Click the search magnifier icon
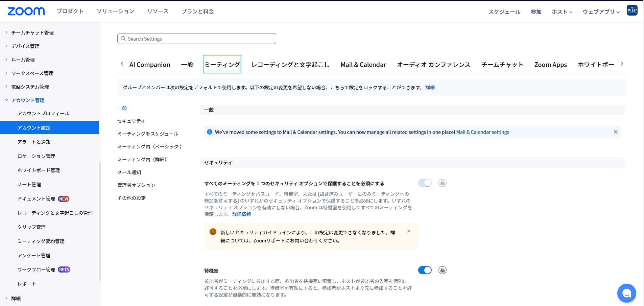This screenshot has width=644, height=306. point(123,39)
